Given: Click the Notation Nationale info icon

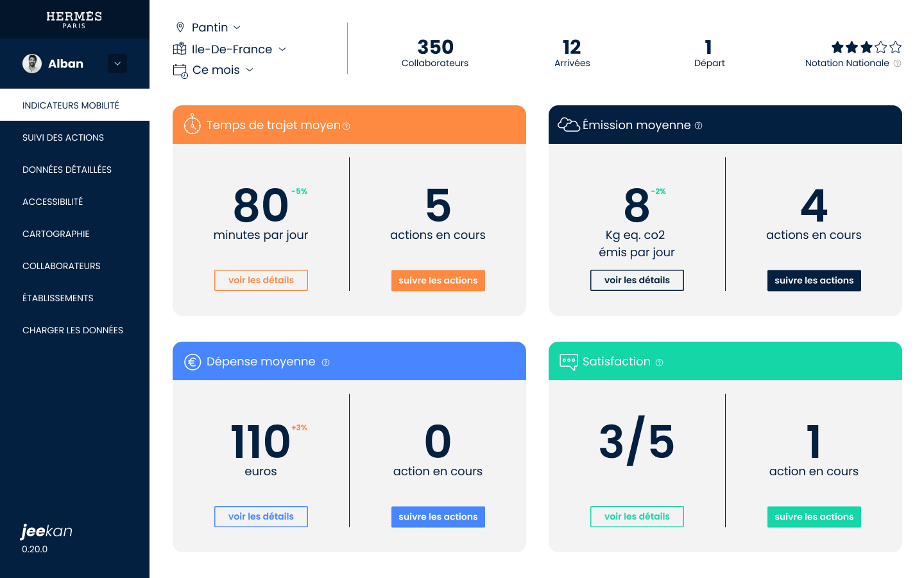Looking at the screenshot, I should tap(898, 64).
